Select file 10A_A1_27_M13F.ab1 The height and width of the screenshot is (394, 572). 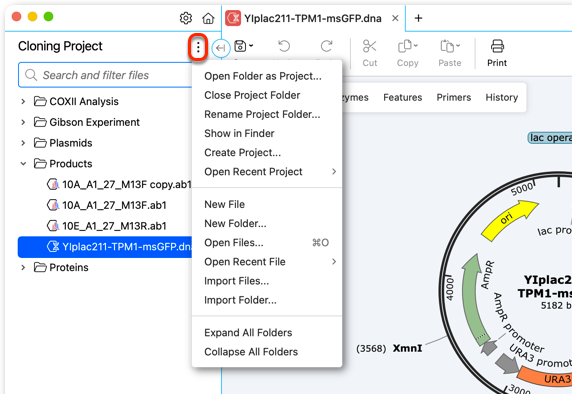coord(107,205)
